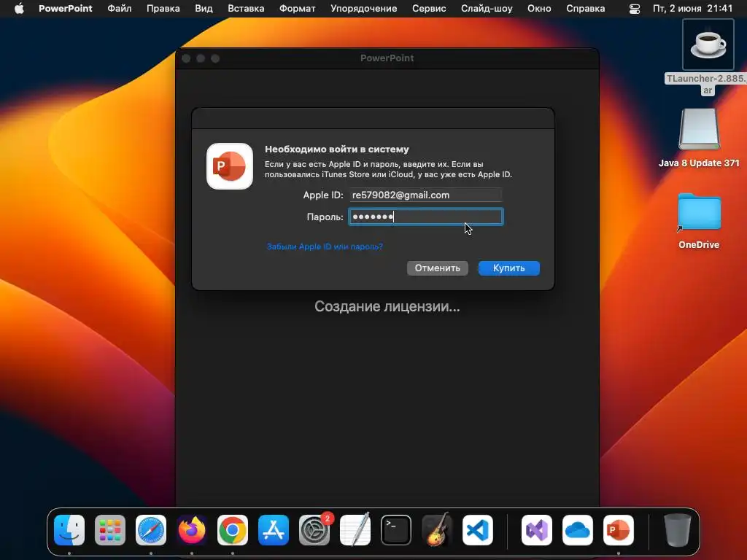Open OneDrive cloud icon in Dock
The width and height of the screenshot is (747, 560).
[x=578, y=529]
